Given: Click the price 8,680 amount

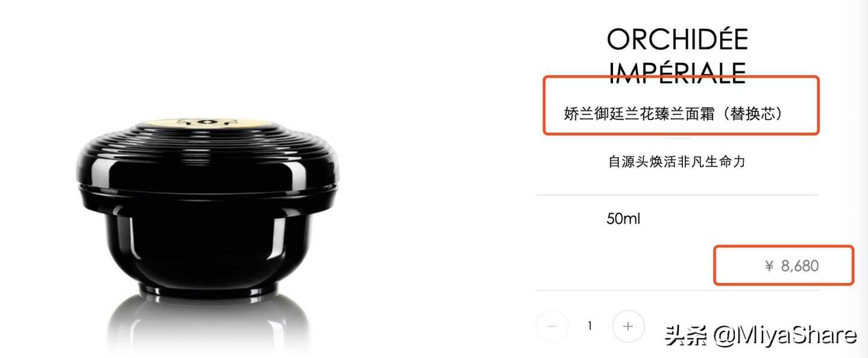Looking at the screenshot, I should coord(800,266).
